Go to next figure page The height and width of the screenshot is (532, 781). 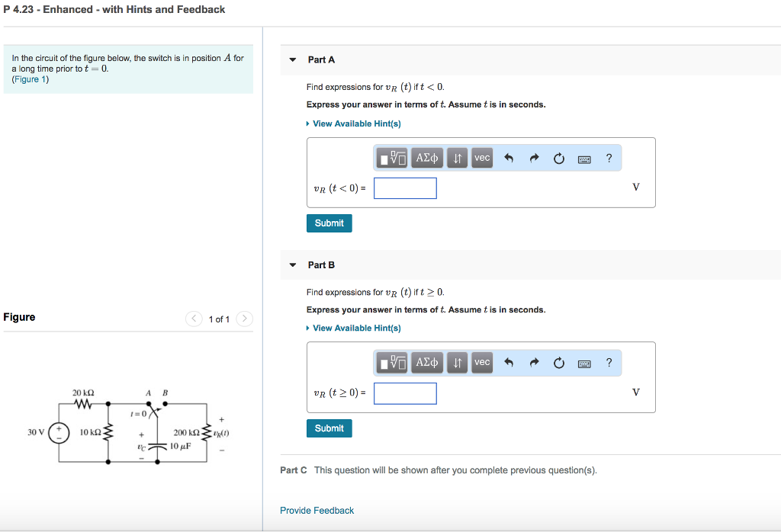[244, 319]
